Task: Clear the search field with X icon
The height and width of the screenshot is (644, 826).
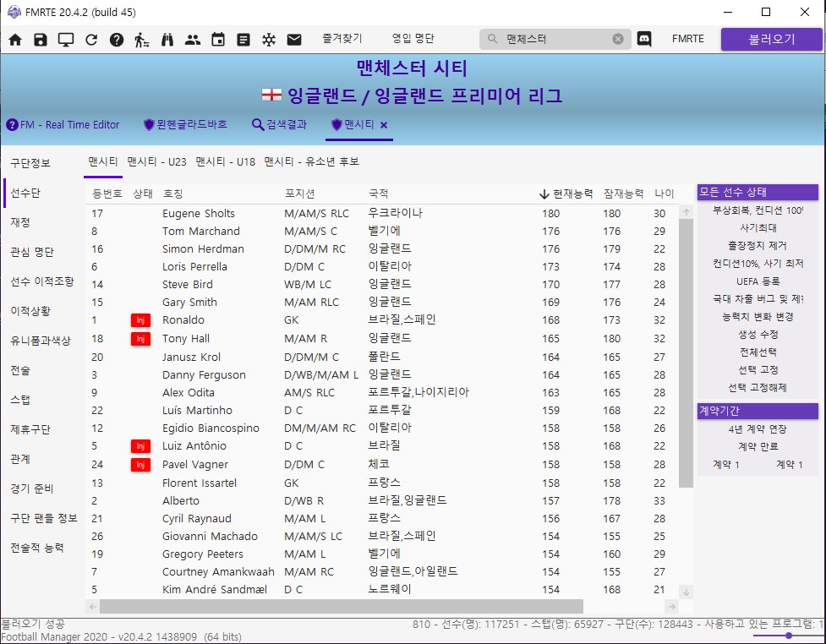Action: [x=618, y=39]
